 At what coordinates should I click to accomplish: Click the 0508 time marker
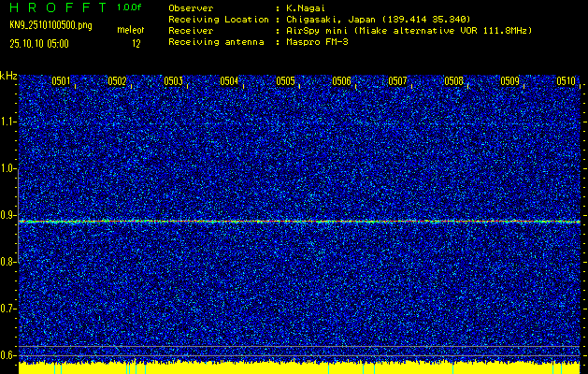pyautogui.click(x=453, y=81)
